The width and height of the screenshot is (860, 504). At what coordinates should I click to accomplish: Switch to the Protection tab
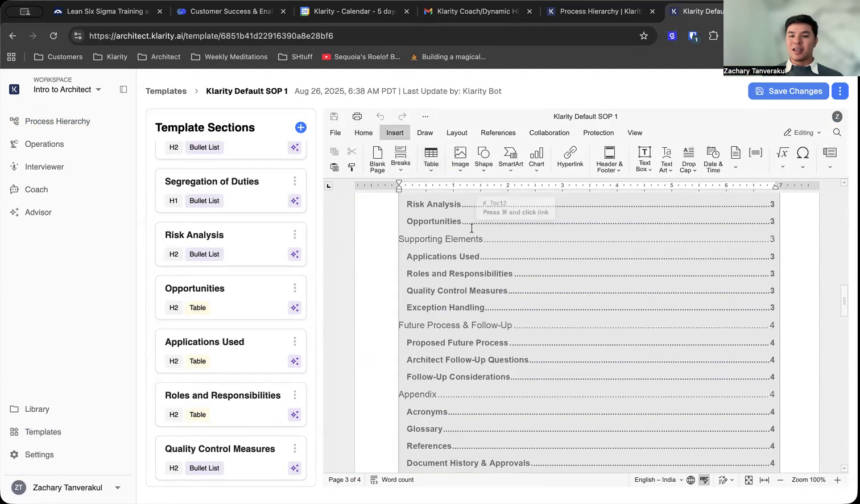point(598,133)
